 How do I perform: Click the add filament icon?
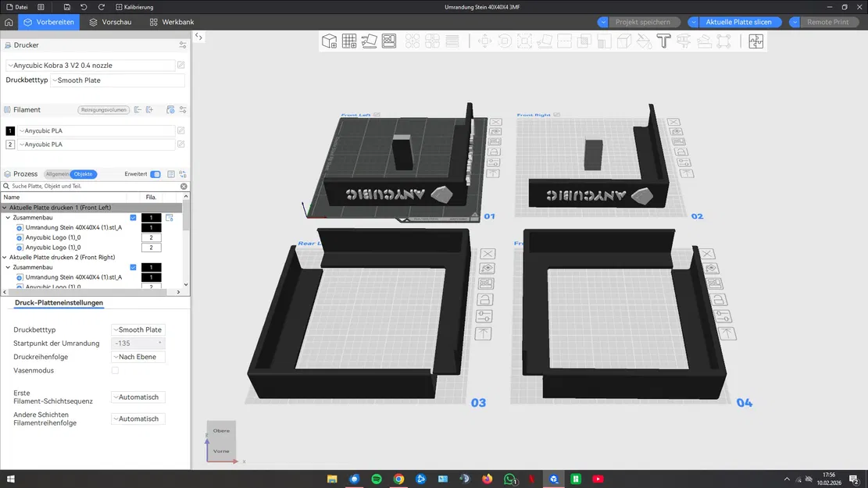[149, 109]
